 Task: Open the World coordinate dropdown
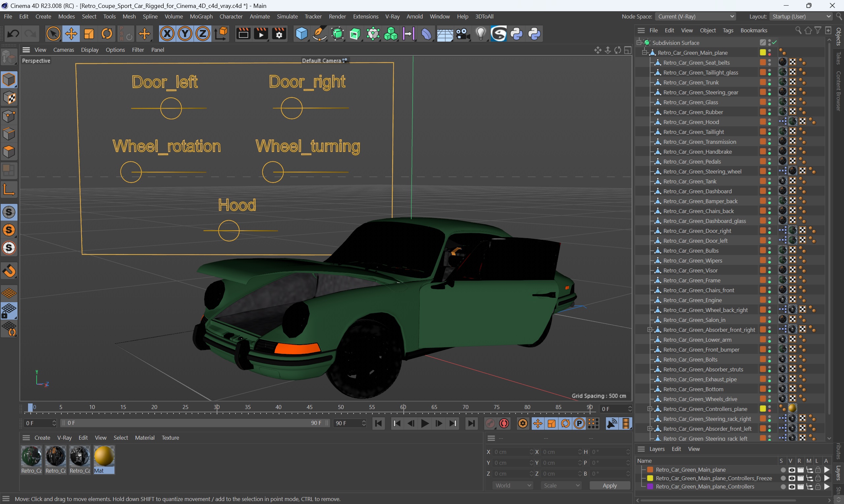(x=513, y=485)
